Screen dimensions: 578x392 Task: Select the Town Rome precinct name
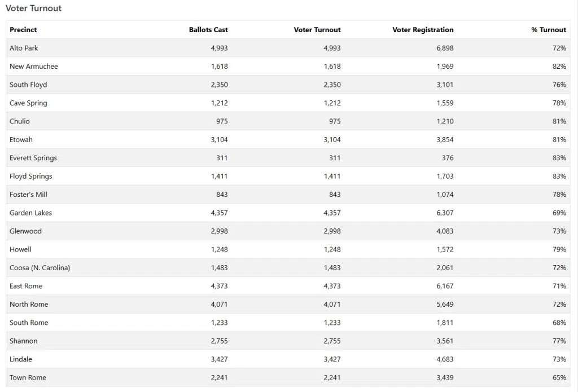28,377
